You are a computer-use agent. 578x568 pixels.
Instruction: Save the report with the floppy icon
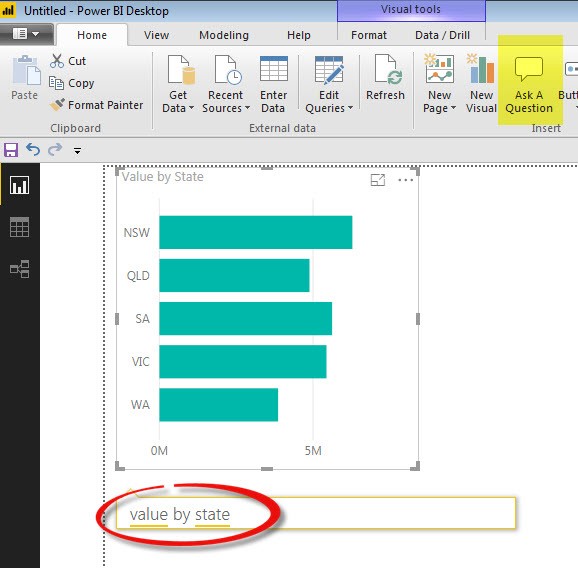pyautogui.click(x=11, y=150)
